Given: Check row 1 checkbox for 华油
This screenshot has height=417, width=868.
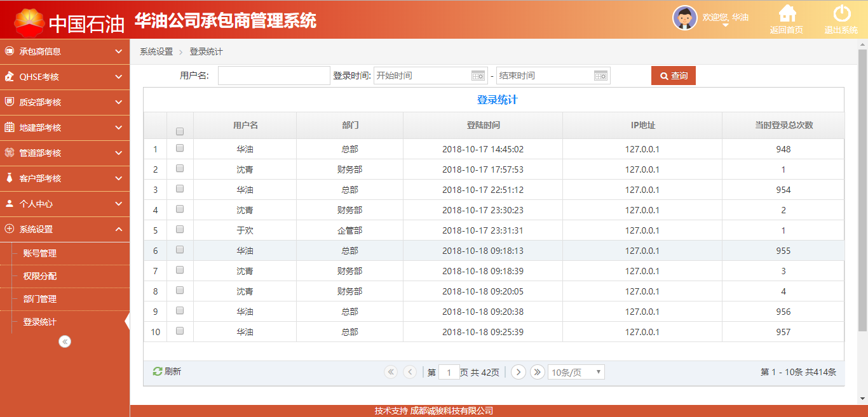Looking at the screenshot, I should [180, 148].
